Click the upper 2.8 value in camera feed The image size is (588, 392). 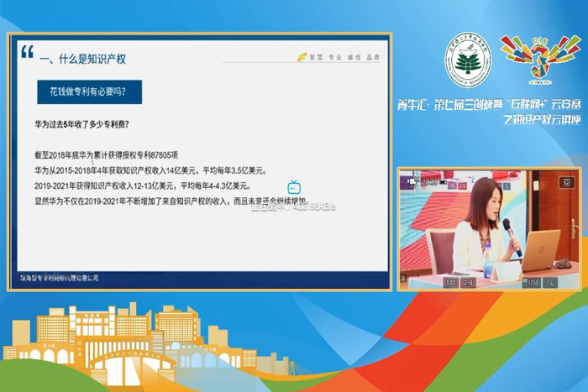pyautogui.click(x=462, y=186)
